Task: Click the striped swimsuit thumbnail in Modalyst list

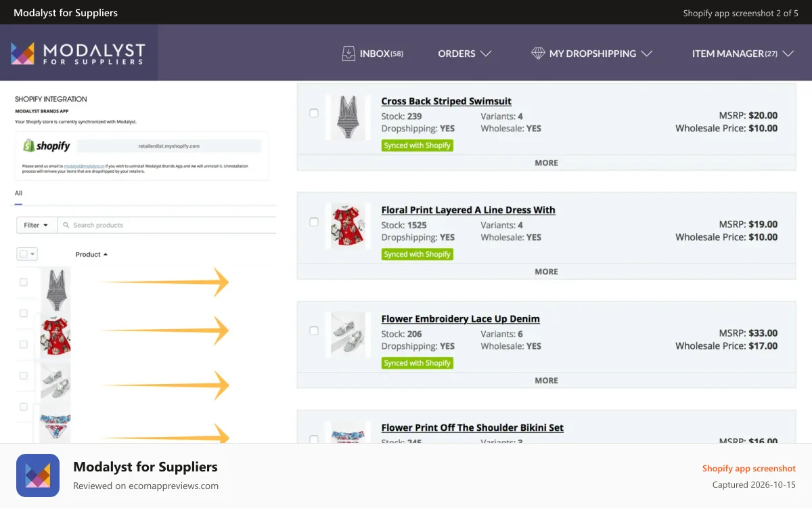Action: (x=348, y=117)
